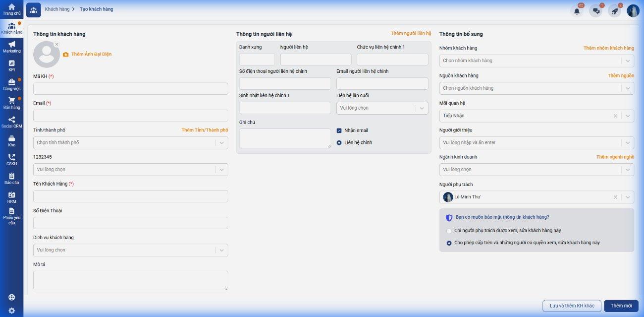Open the notifications bell icon
Screen dimensions: 644x317
tap(577, 11)
